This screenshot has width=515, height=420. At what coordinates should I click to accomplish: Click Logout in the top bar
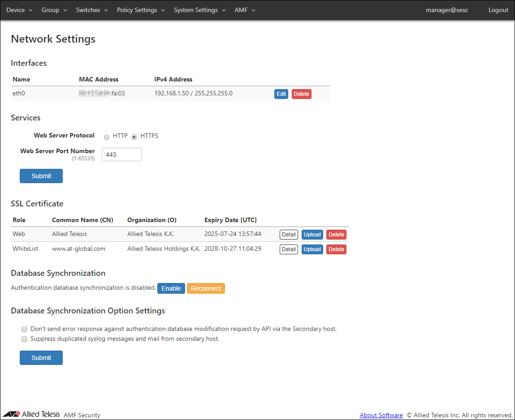tap(498, 10)
